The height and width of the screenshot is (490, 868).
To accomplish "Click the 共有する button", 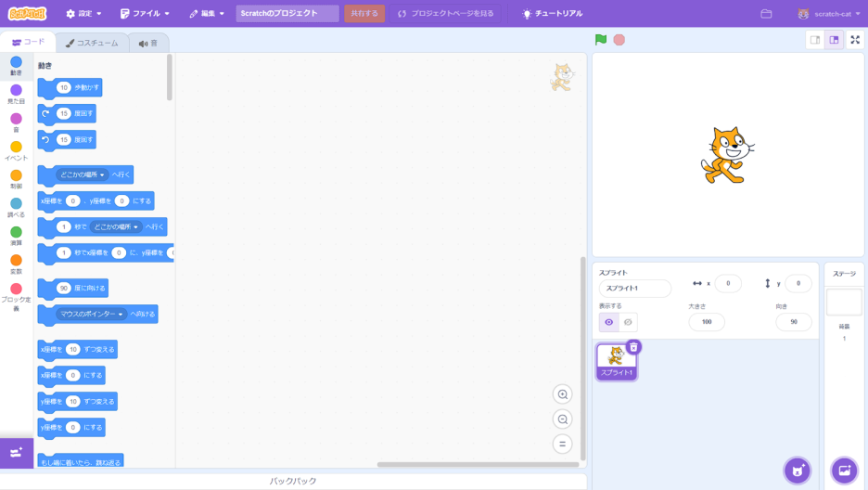I will 364,14.
